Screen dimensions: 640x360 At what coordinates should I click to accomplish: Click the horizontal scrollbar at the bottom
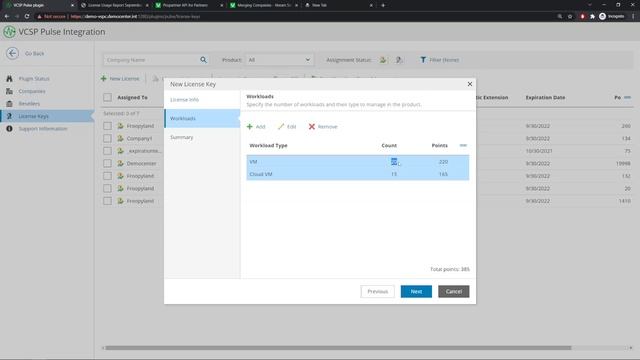(338, 348)
